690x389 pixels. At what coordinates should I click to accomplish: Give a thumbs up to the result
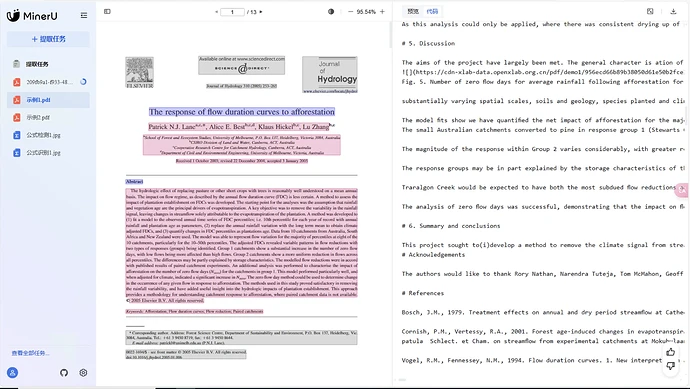670,352
